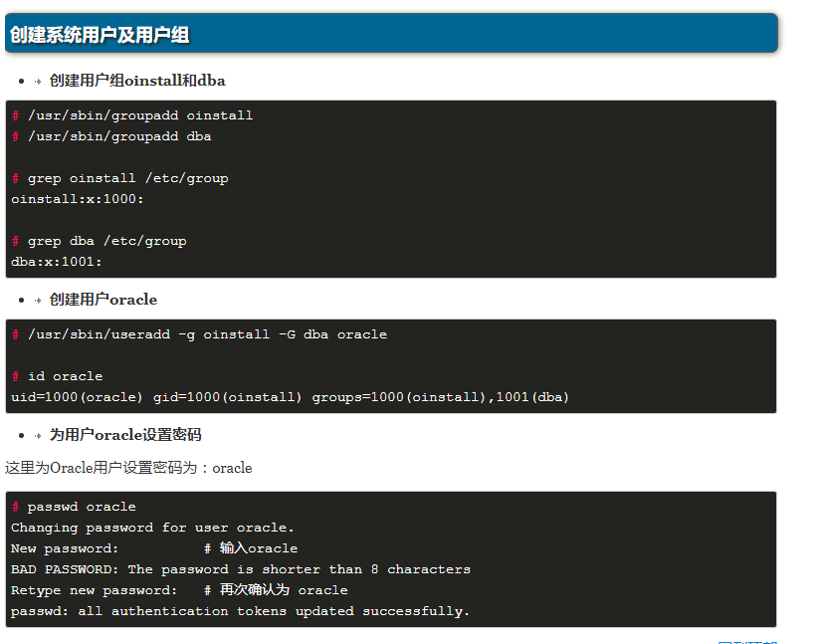Viewport: 824px width, 644px height.
Task: Click the bullet text 创建用户oracle
Action: click(x=103, y=300)
